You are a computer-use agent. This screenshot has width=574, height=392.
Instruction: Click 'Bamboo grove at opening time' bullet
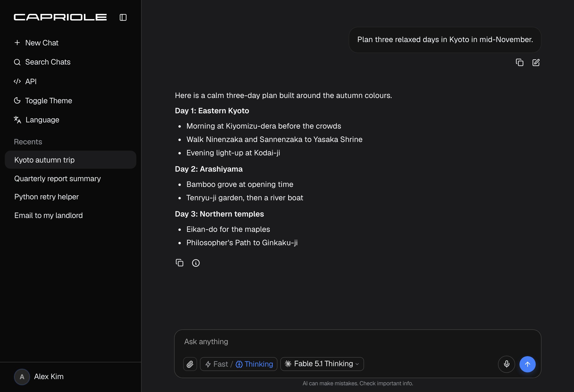(x=240, y=184)
